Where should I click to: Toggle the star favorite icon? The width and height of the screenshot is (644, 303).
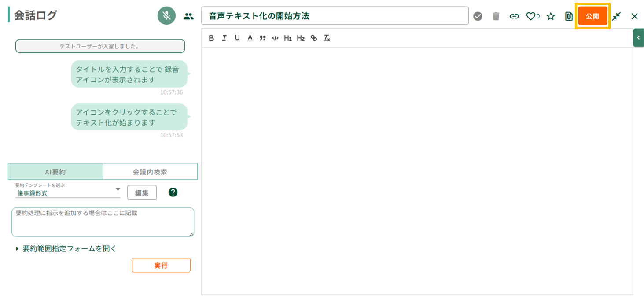(x=551, y=16)
